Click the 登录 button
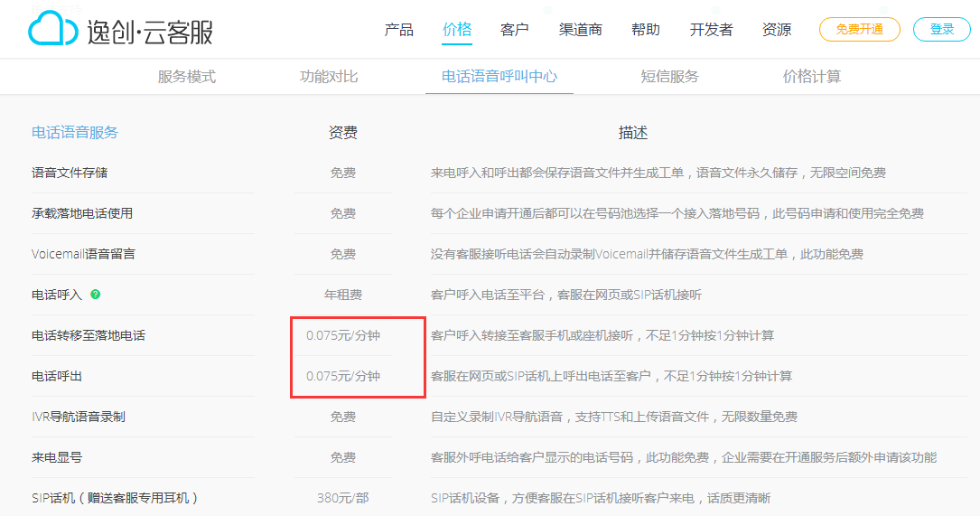 pos(942,30)
